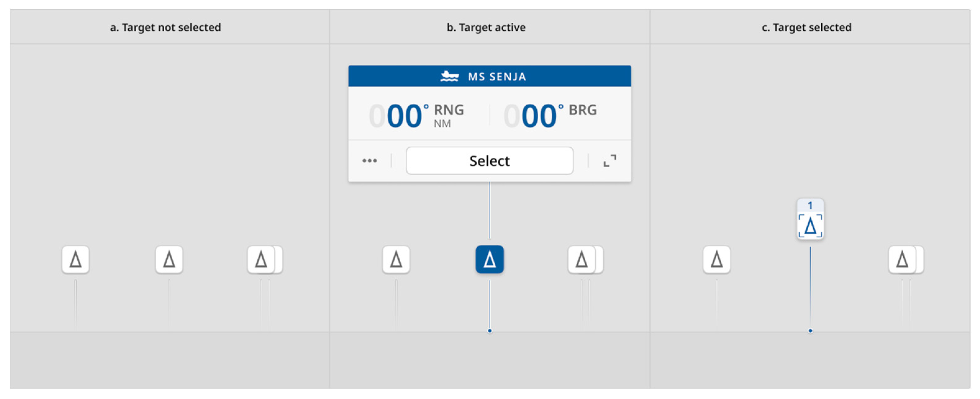Click the BRG bearing readout value
Image resolution: width=980 pixels, height=399 pixels.
coord(539,116)
